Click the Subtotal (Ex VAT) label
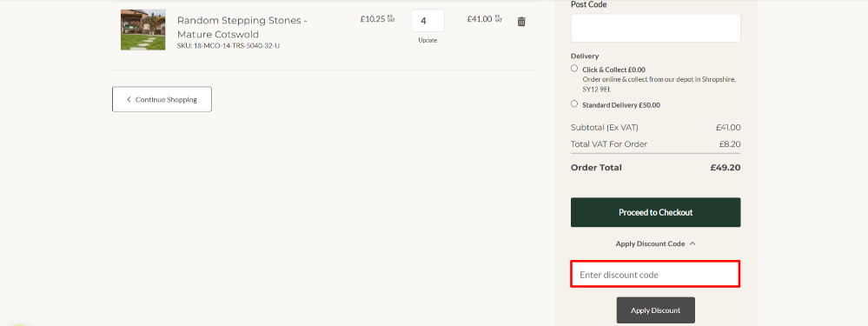Screen dimensions: 868x326 point(605,127)
